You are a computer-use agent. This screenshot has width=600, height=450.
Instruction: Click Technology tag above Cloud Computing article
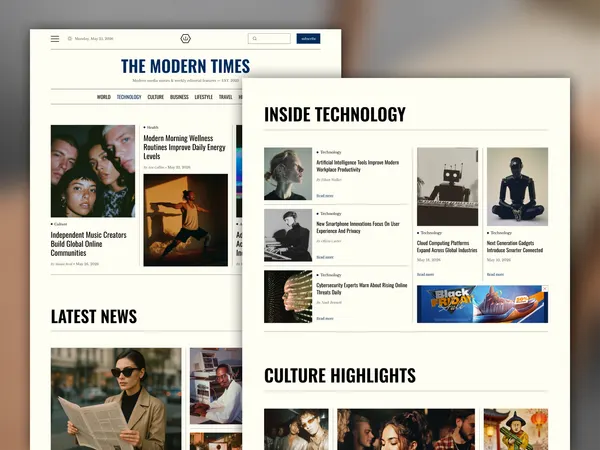(x=429, y=233)
